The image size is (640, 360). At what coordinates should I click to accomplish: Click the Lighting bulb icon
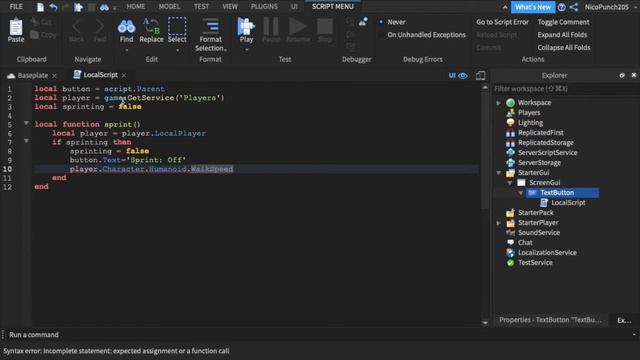510,122
